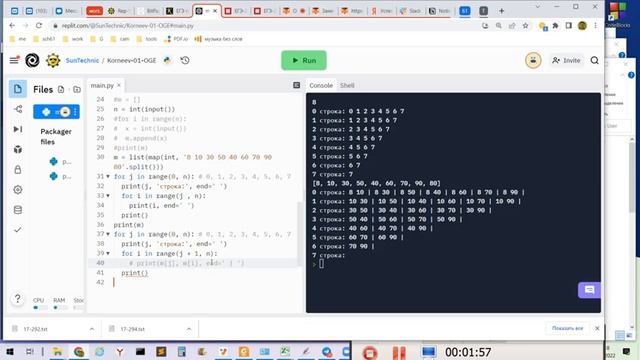The width and height of the screenshot is (640, 360).
Task: Close the main.py tab
Action: coord(119,85)
